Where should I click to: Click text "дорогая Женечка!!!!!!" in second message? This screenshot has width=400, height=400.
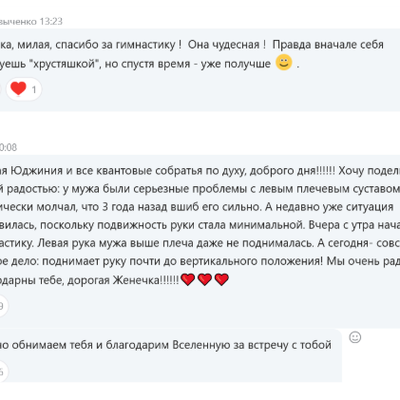123,280
